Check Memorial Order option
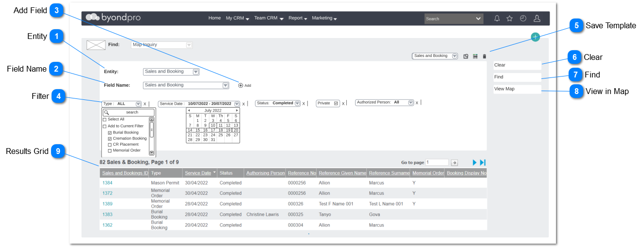 110,151
